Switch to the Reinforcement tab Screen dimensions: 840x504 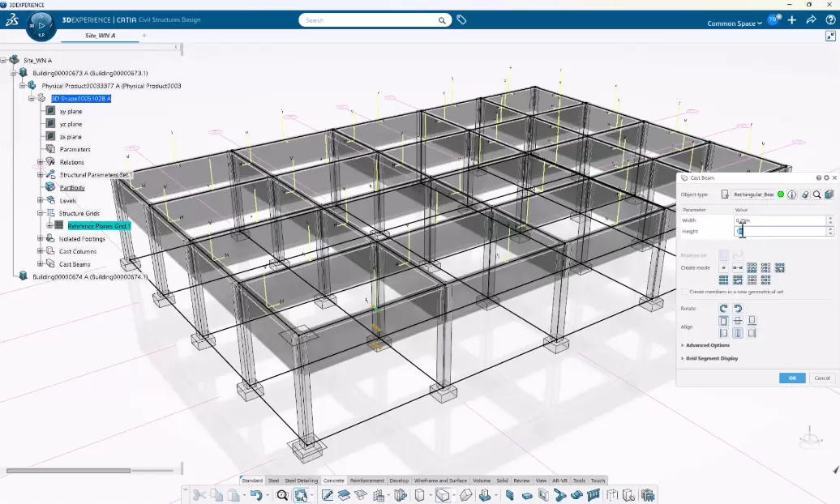click(x=366, y=481)
